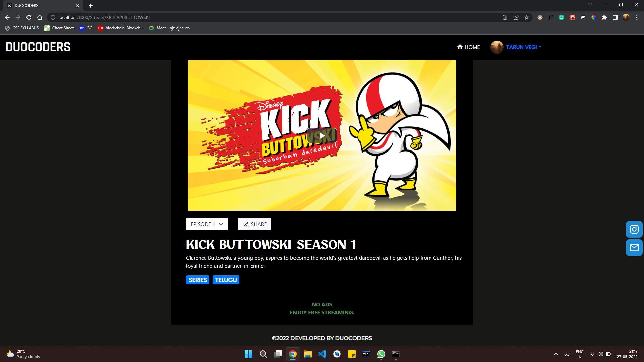Open the taskbar clock and date

click(627, 354)
